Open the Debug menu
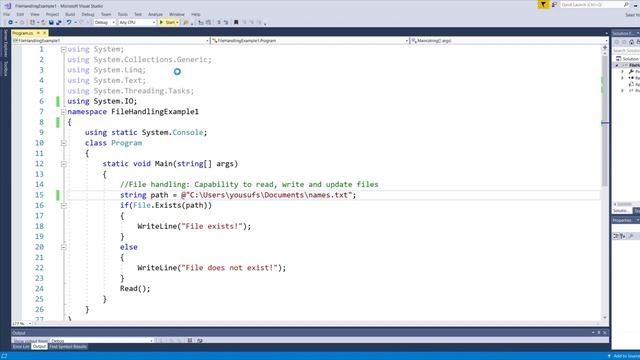 [x=88, y=14]
